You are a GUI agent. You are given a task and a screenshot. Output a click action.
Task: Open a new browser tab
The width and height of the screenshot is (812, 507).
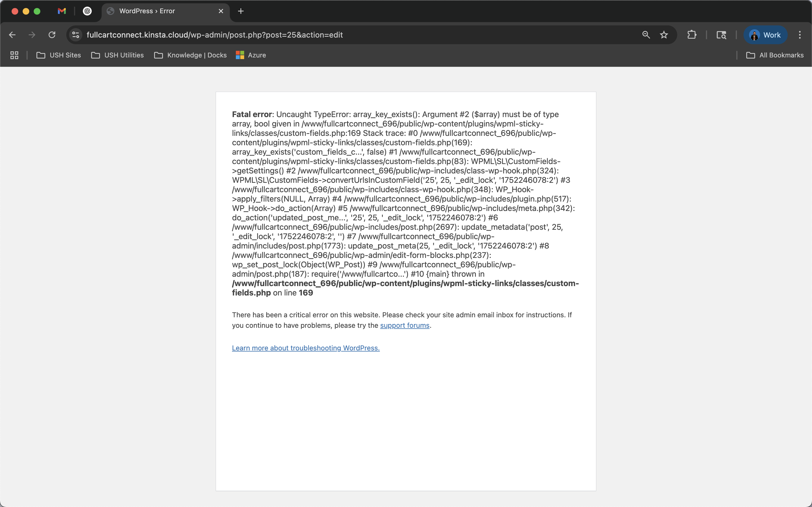tap(241, 11)
